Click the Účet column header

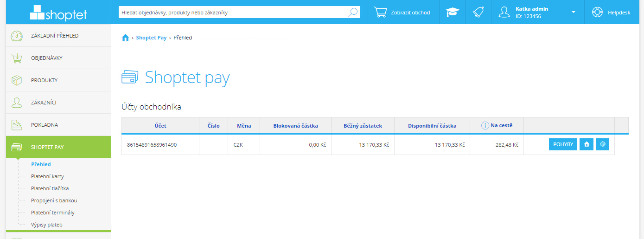[160, 126]
